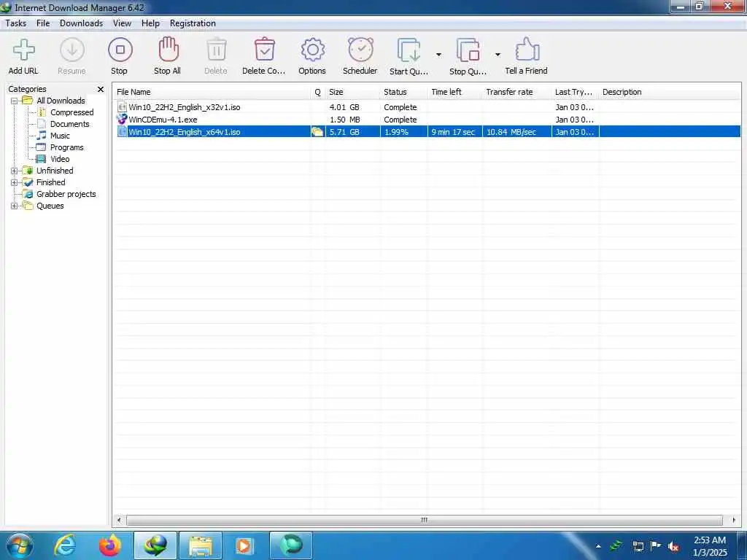Expand the Unfinished tree node
This screenshot has height=560, width=747.
point(15,171)
